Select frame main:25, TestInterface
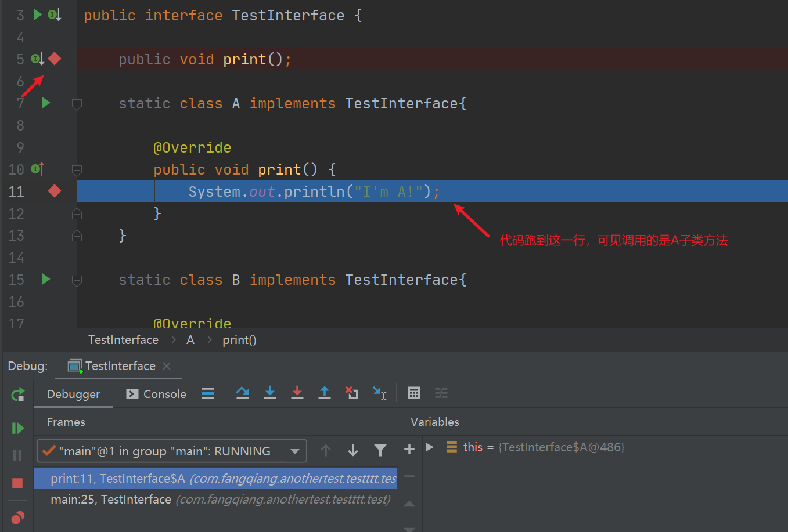This screenshot has width=788, height=532. [215, 500]
